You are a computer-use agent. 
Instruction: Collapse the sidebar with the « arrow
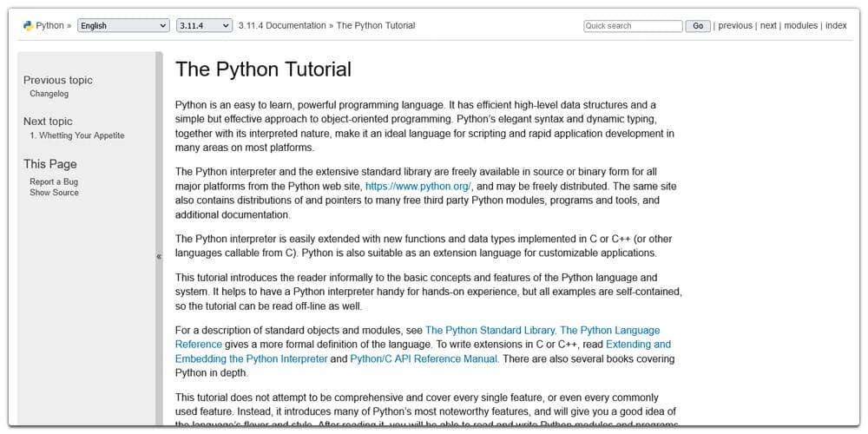[159, 256]
